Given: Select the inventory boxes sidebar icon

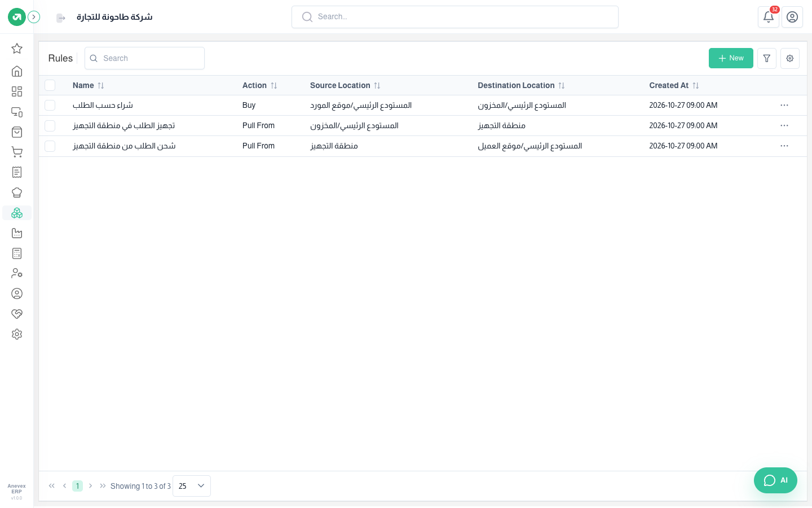Looking at the screenshot, I should coord(17,213).
